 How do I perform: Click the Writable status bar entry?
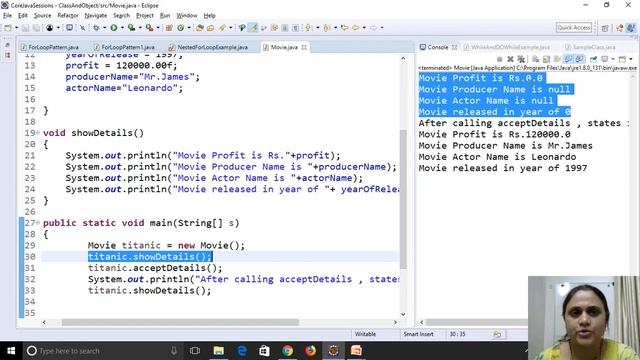(365, 334)
